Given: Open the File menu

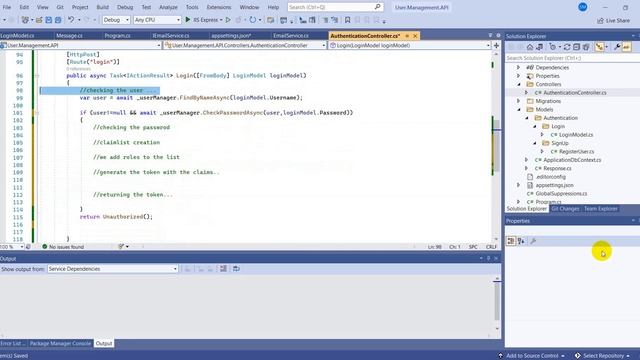Looking at the screenshot, I should pos(7,7).
